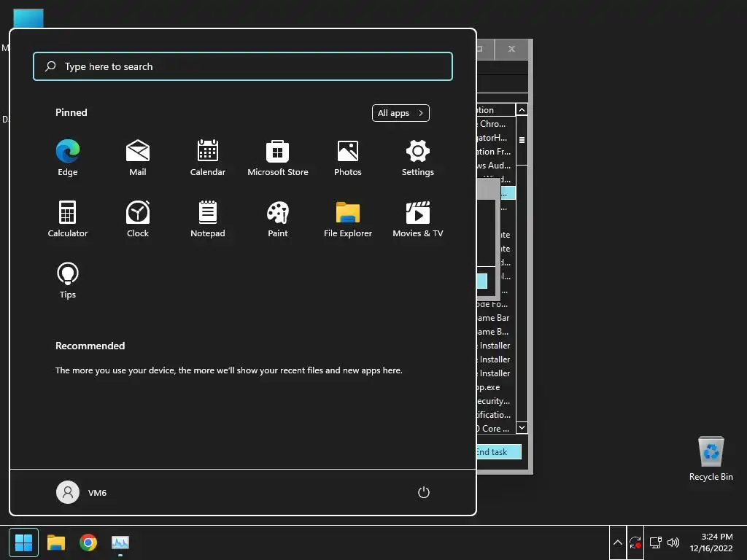Switch to Task Manager on taskbar
Image resolution: width=747 pixels, height=560 pixels.
tap(120, 542)
